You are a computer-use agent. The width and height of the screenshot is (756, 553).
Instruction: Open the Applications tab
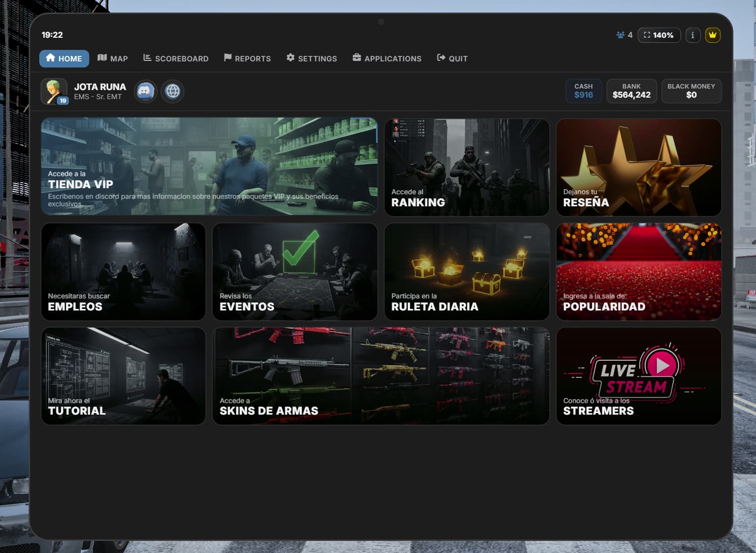[387, 58]
